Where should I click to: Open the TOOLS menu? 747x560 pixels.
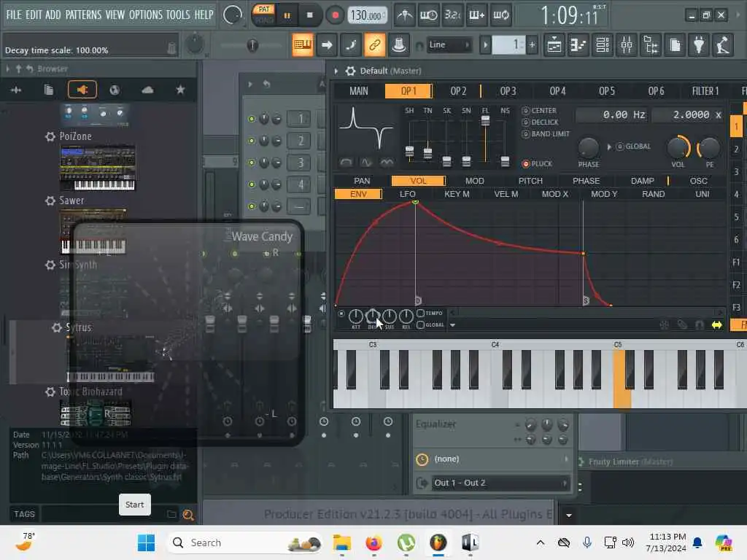coord(178,15)
